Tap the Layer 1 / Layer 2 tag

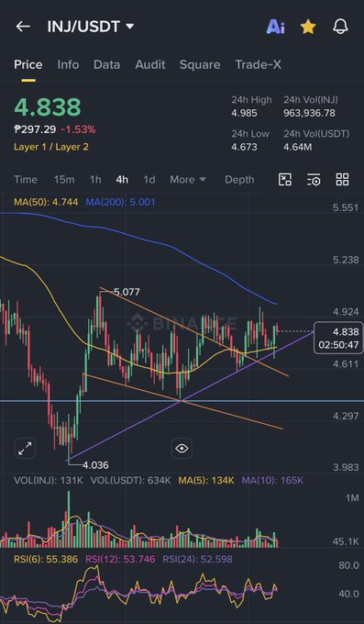[51, 147]
